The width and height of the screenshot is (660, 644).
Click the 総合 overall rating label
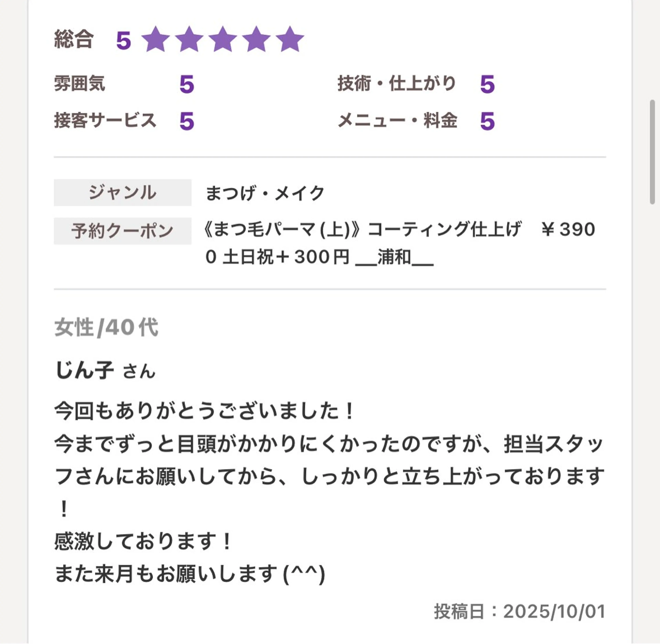(x=74, y=39)
